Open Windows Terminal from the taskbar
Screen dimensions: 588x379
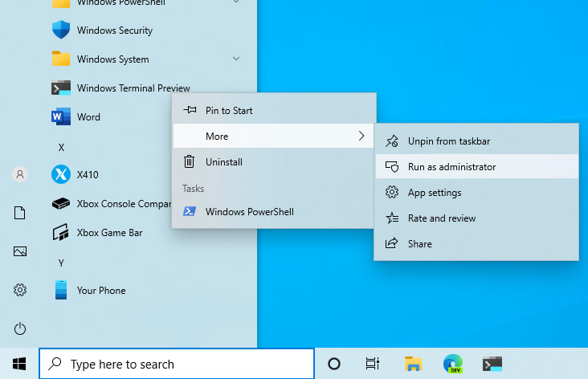point(492,364)
